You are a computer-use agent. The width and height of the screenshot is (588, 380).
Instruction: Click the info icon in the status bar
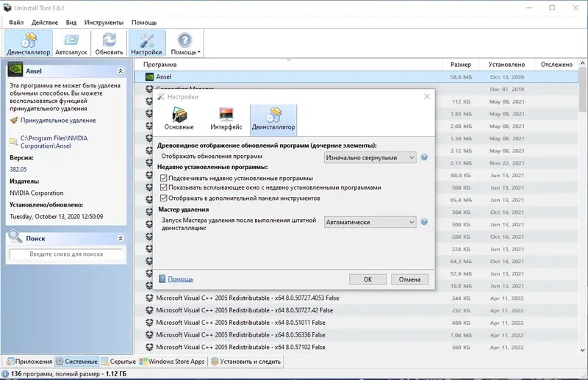point(5,374)
